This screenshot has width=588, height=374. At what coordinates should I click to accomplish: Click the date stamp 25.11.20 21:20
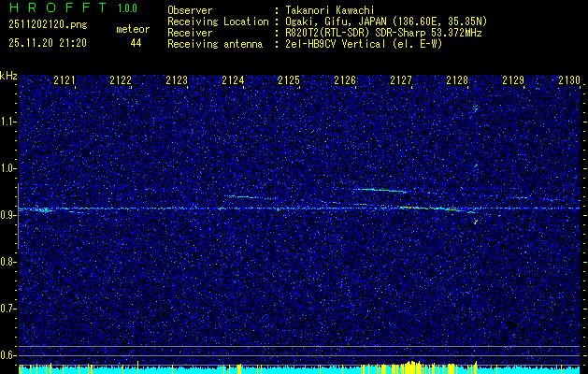click(x=48, y=43)
